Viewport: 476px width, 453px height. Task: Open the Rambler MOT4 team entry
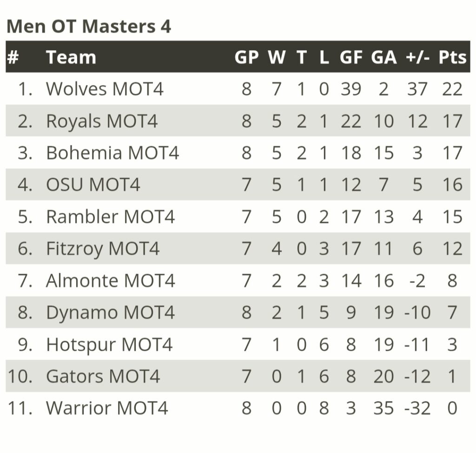click(x=111, y=217)
